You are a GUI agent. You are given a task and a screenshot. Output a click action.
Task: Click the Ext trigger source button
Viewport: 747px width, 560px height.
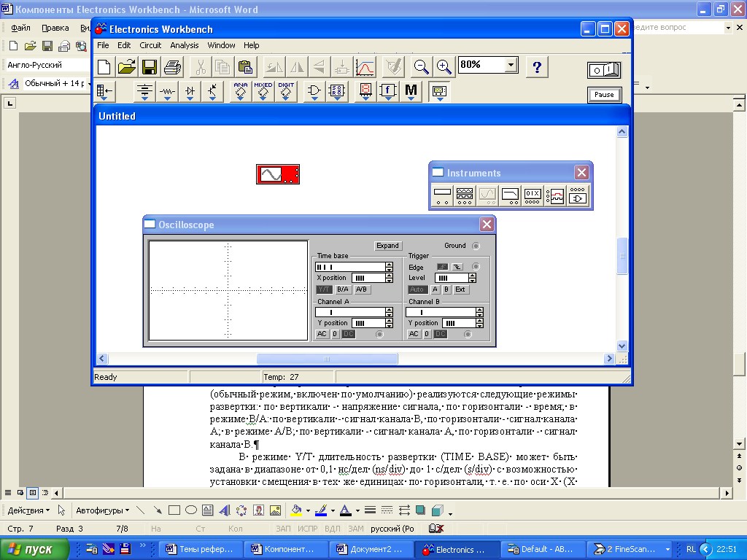coord(460,289)
